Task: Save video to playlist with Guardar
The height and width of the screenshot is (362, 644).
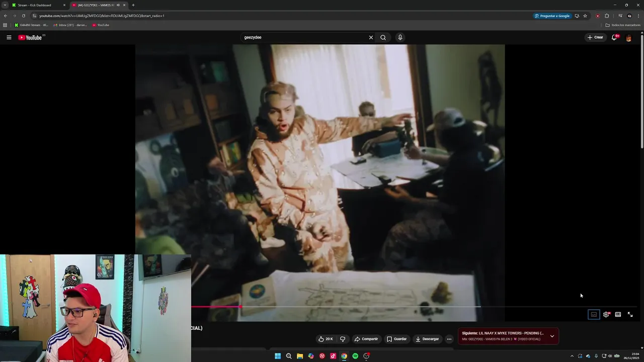Action: [396, 339]
